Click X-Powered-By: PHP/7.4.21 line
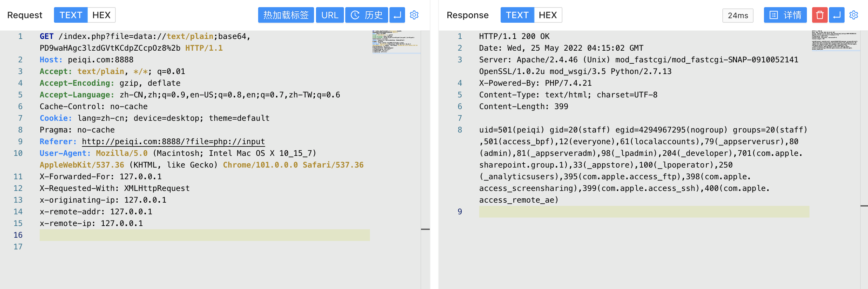 click(x=535, y=83)
